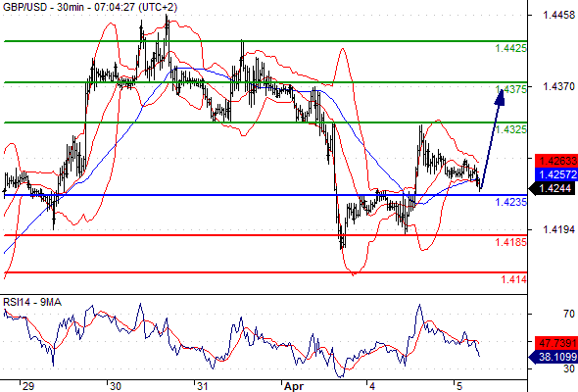The image size is (578, 392).
Task: Click the red 1.414 support label
Action: pos(514,279)
